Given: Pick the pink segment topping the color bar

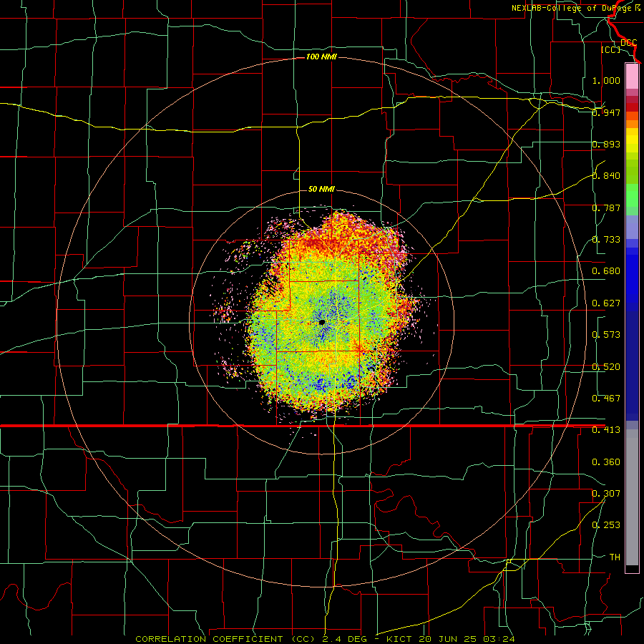Looking at the screenshot, I should [x=632, y=77].
